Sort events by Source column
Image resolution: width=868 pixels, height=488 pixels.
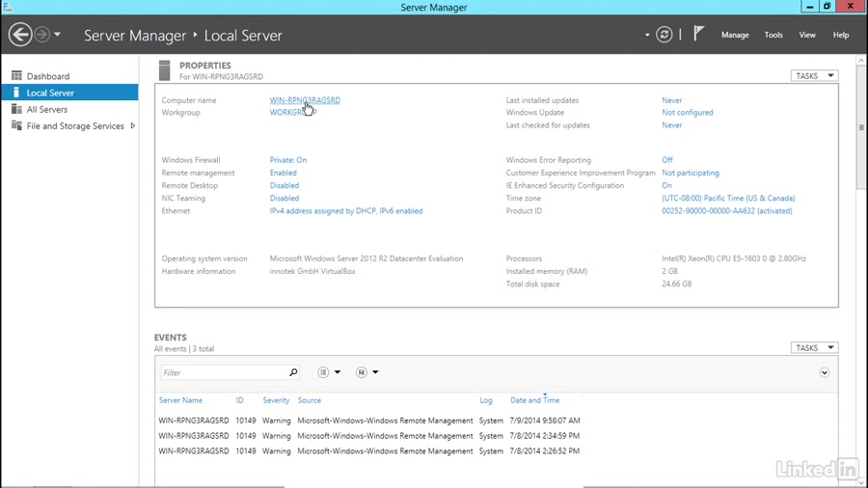pyautogui.click(x=309, y=400)
